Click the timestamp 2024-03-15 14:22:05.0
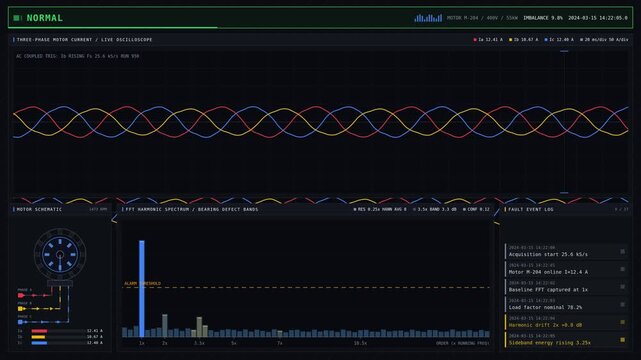 click(x=598, y=18)
